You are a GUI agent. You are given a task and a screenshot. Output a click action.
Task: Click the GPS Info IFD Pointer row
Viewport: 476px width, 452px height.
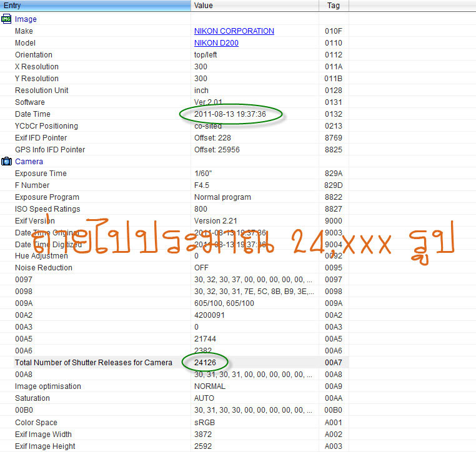(50, 150)
